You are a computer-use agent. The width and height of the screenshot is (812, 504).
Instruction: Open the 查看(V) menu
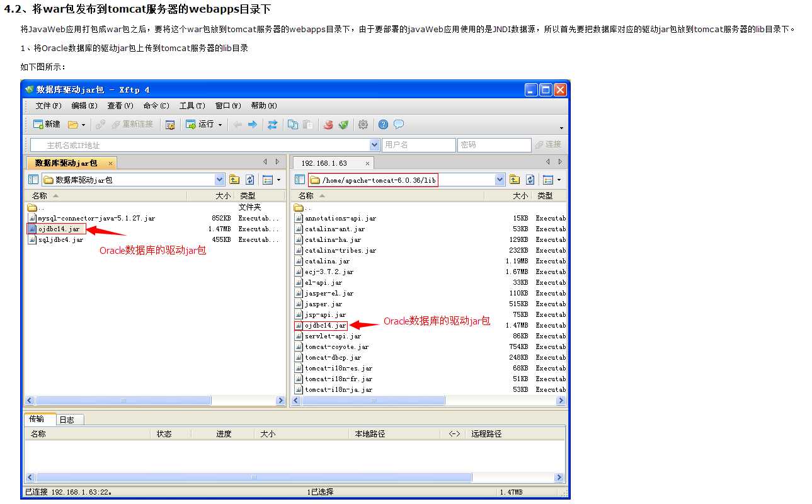click(120, 106)
